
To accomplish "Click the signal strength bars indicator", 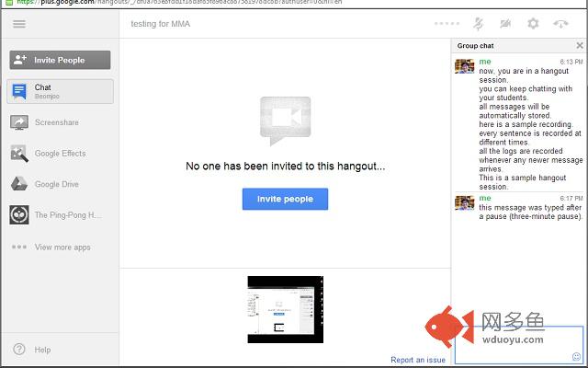I will tap(447, 23).
